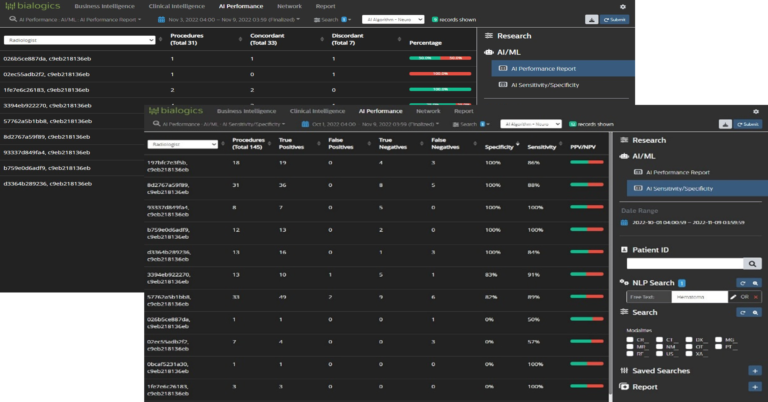The height and width of the screenshot is (402, 768).
Task: Open Business Intelligence tab in front window
Action: (246, 111)
